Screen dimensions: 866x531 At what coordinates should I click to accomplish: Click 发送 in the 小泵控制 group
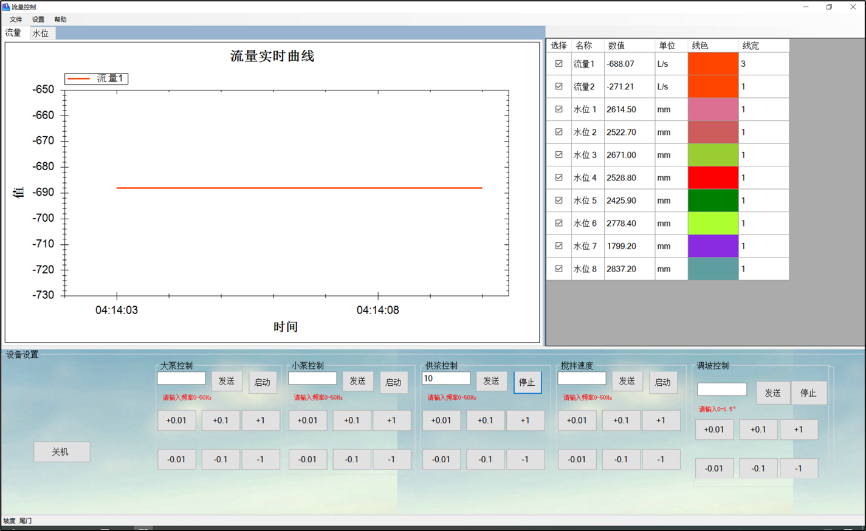coord(357,381)
